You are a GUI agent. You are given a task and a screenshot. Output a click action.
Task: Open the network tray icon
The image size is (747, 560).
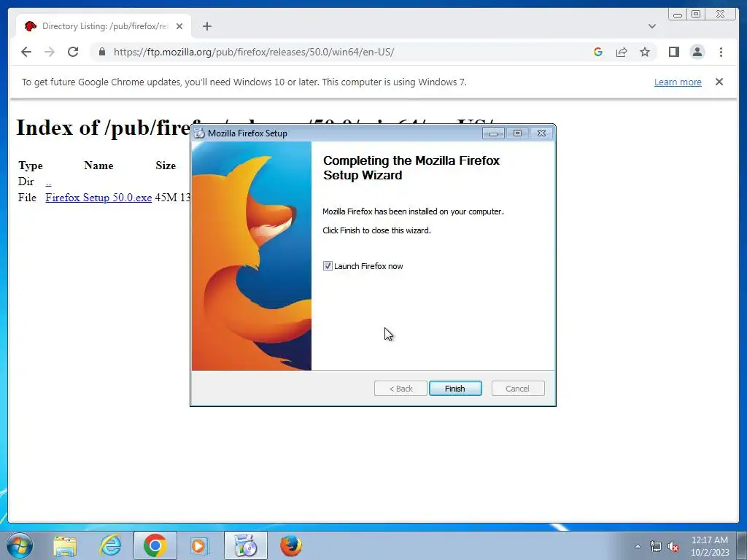click(x=656, y=546)
